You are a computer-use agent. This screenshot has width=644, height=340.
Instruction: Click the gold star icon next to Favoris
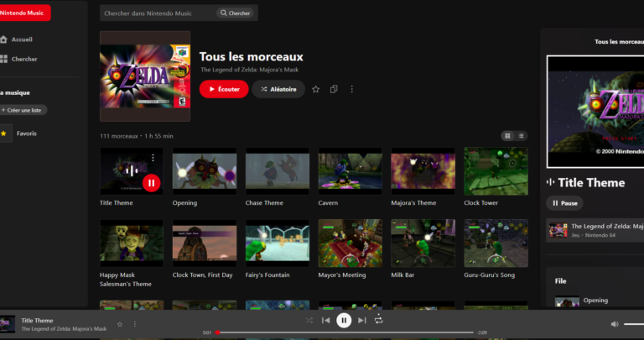click(3, 133)
